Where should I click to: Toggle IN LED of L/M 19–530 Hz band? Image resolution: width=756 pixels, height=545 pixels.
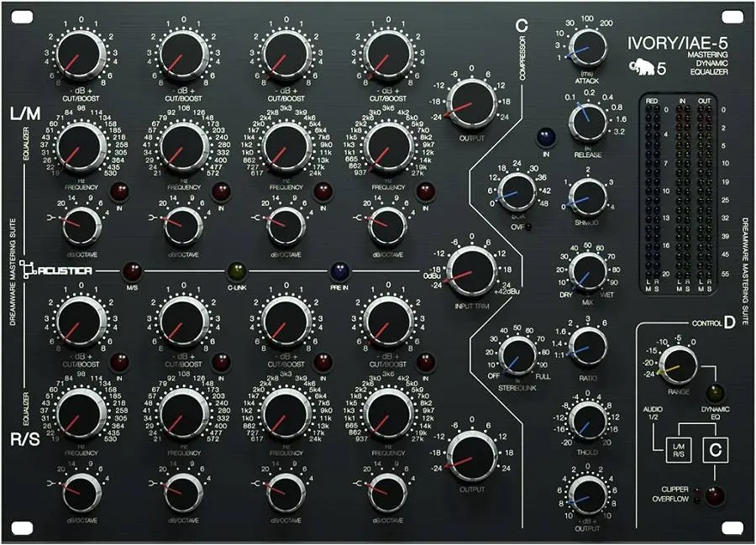click(x=119, y=191)
